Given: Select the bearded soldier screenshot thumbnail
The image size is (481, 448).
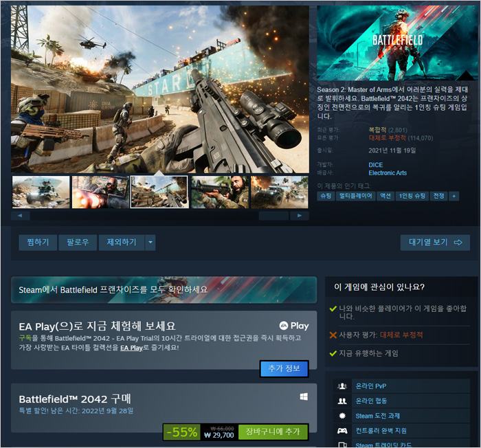Looking at the screenshot, I should click(219, 192).
